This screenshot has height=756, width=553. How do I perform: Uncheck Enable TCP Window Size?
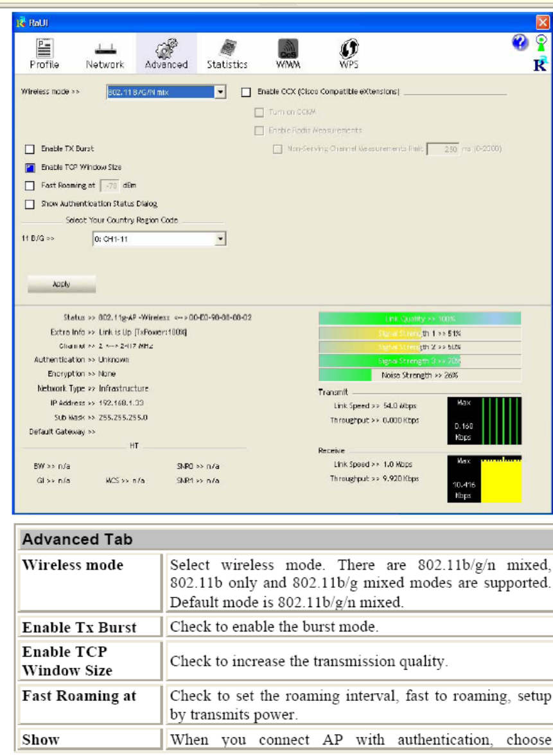click(x=30, y=168)
